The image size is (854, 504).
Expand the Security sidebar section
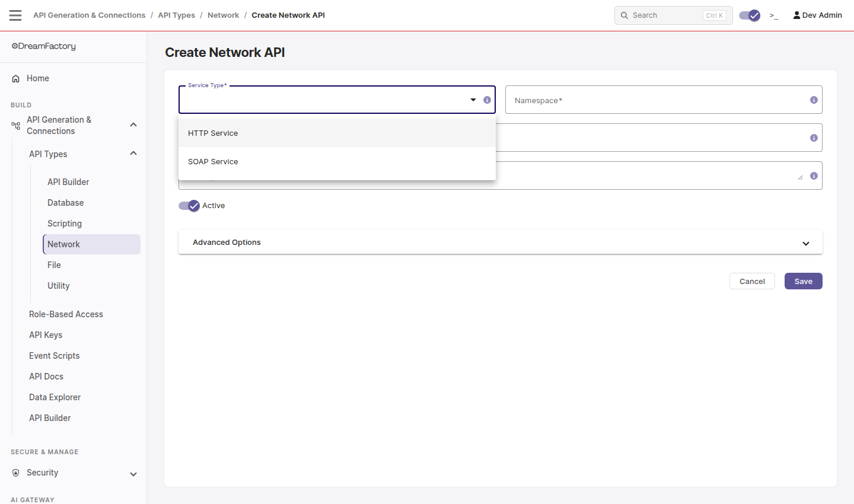[x=133, y=474]
